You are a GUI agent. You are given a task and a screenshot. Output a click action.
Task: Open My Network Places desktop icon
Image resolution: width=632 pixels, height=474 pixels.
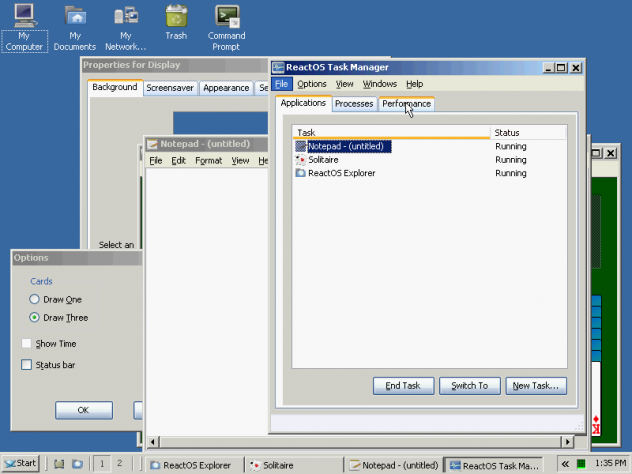126,18
